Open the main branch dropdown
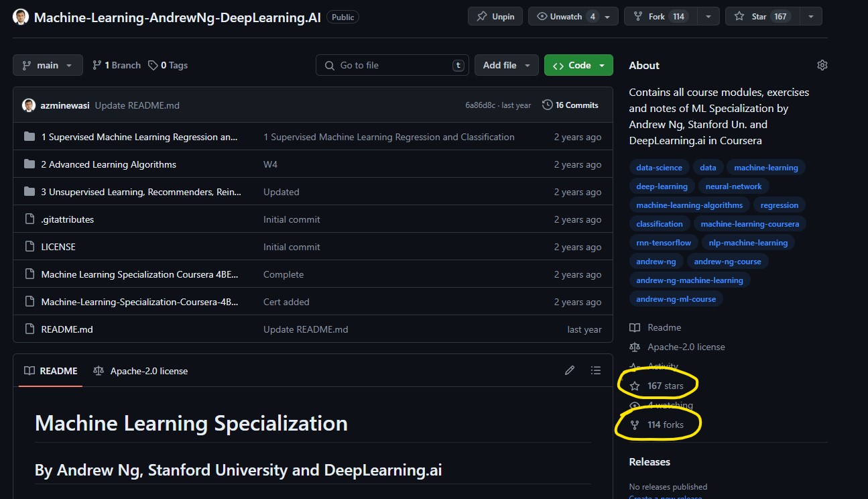The height and width of the screenshot is (499, 868). [48, 65]
